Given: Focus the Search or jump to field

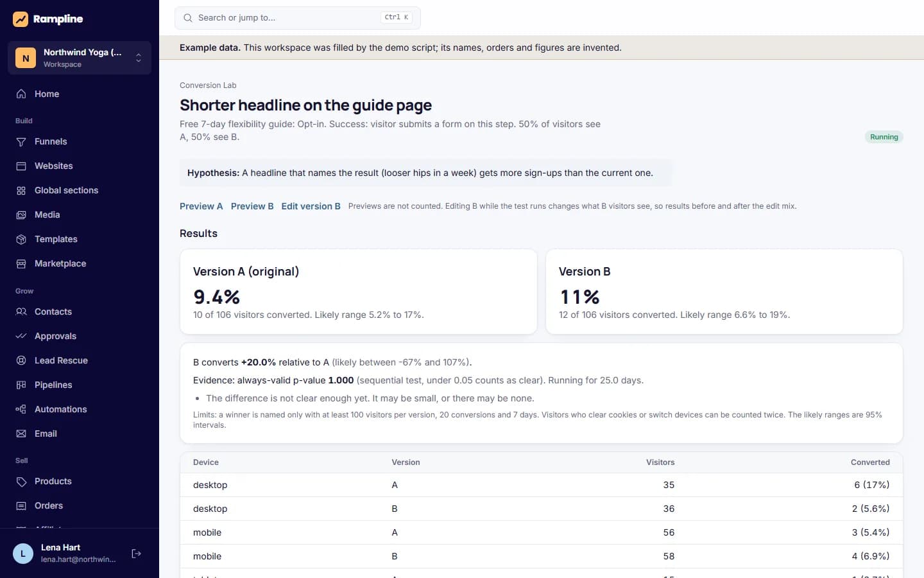Looking at the screenshot, I should (x=298, y=18).
